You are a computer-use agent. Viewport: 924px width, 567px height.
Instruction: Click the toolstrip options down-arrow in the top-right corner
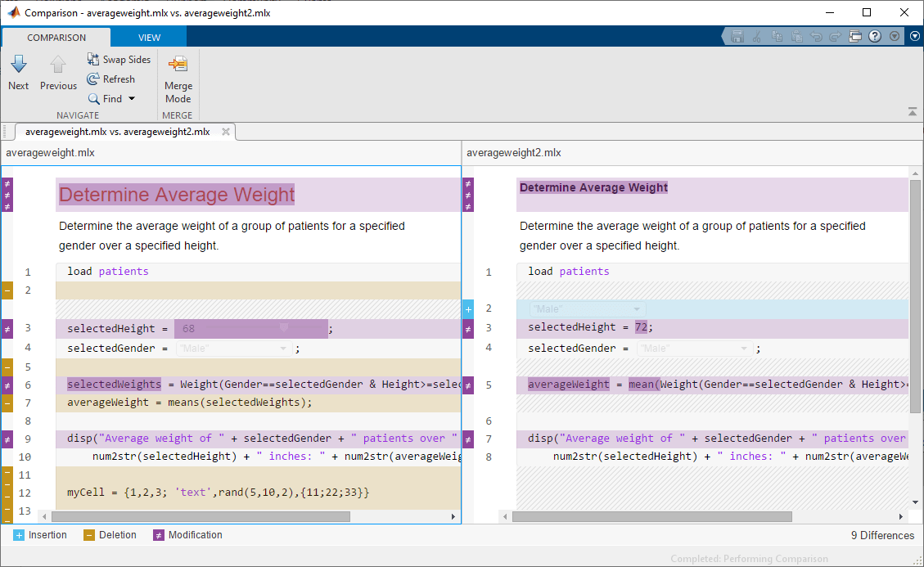pyautogui.click(x=914, y=36)
